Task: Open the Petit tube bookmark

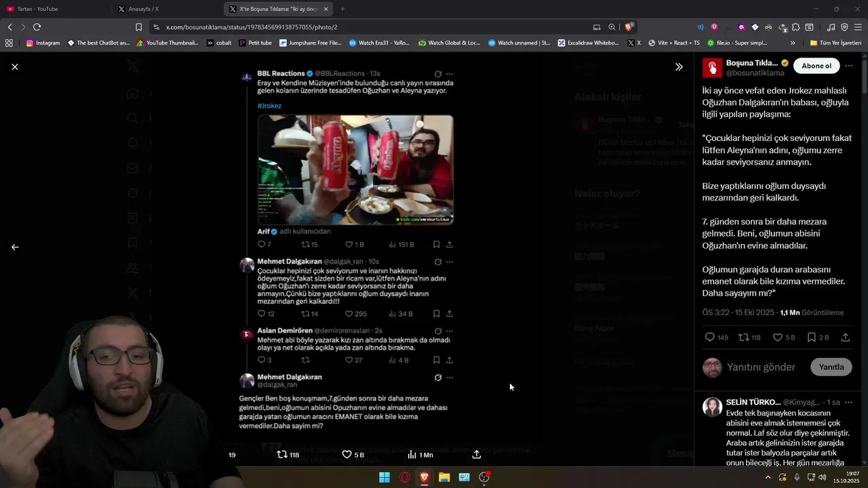Action: [255, 43]
